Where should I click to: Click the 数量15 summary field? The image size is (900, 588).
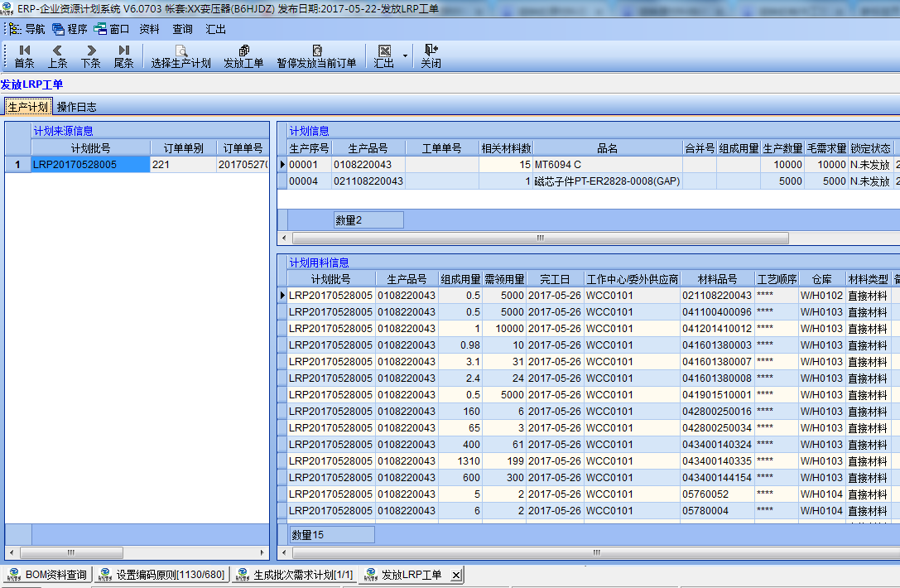332,535
